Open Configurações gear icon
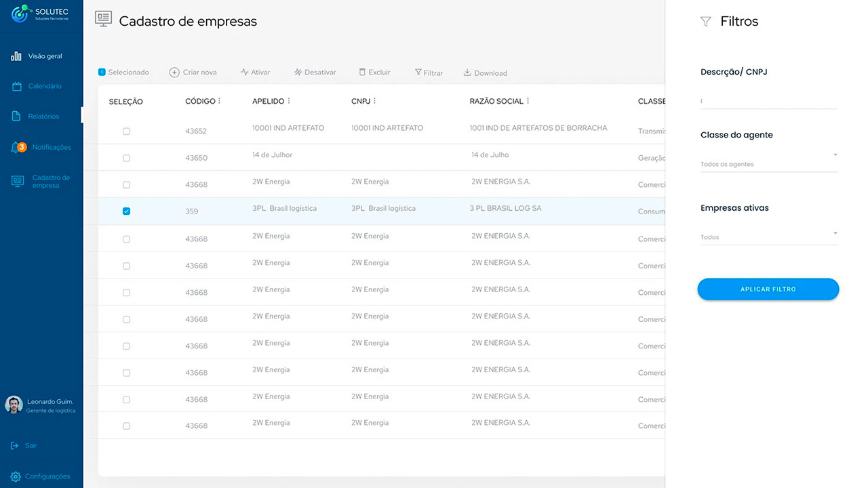Viewport: 868px width, 488px height. pyautogui.click(x=16, y=476)
